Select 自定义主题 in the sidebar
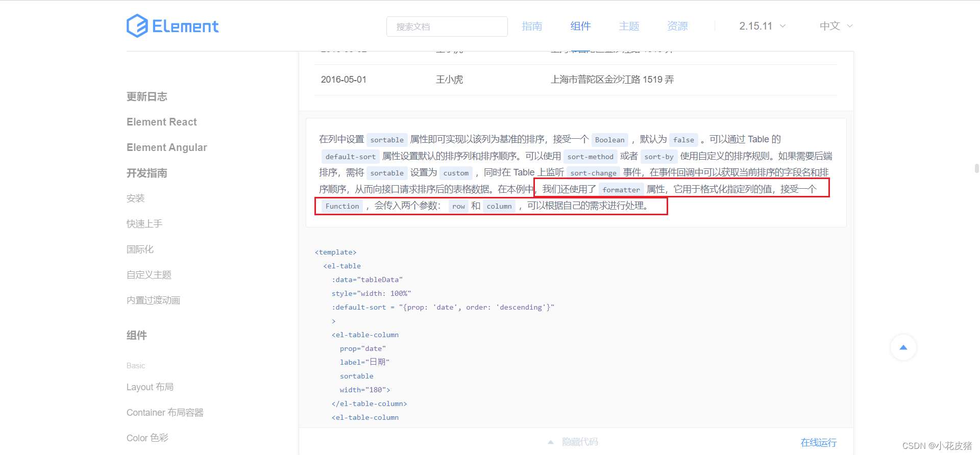This screenshot has height=455, width=980. [x=149, y=275]
